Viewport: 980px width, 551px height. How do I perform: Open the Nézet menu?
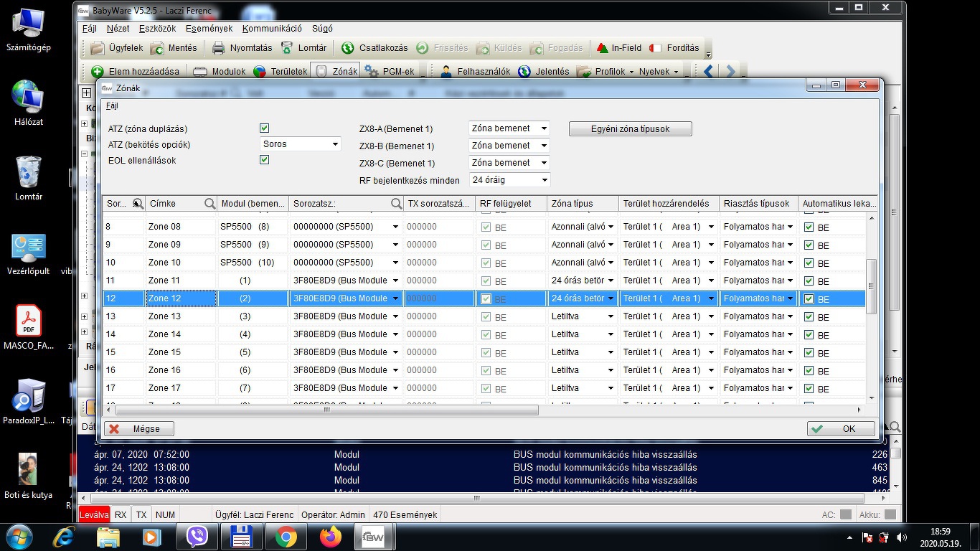(x=118, y=29)
